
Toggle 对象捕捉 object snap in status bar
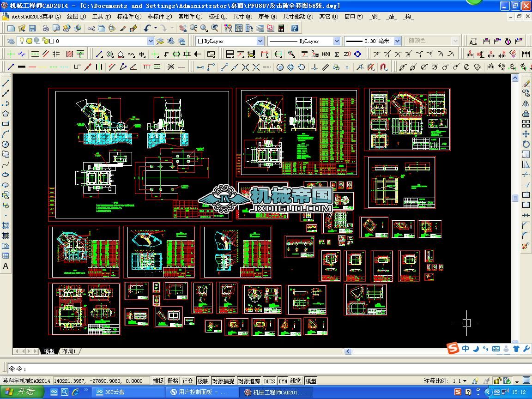[223, 381]
